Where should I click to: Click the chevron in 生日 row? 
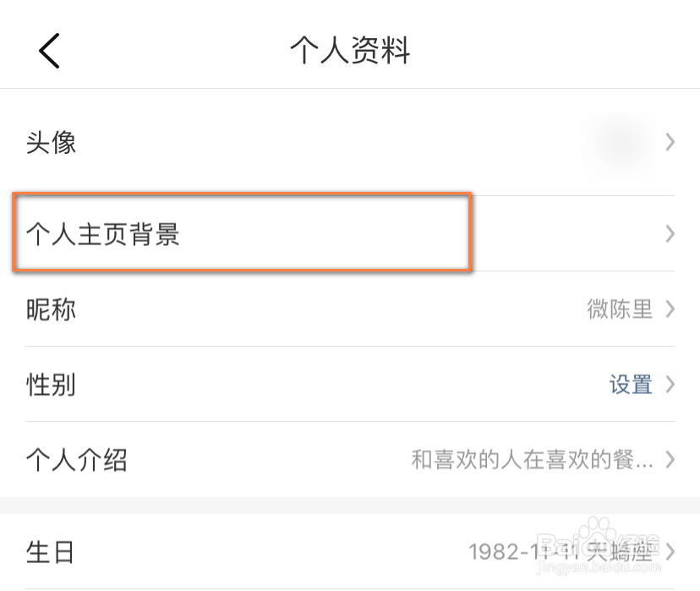click(670, 553)
